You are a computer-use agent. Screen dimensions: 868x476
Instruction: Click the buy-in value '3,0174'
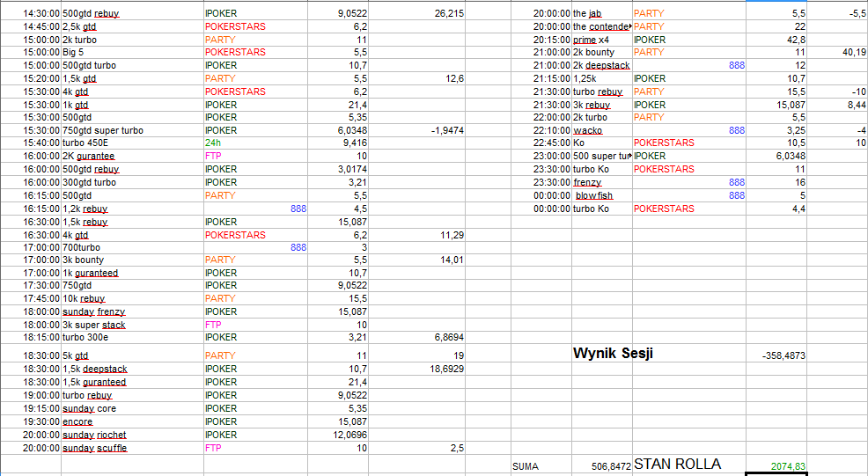[338, 169]
